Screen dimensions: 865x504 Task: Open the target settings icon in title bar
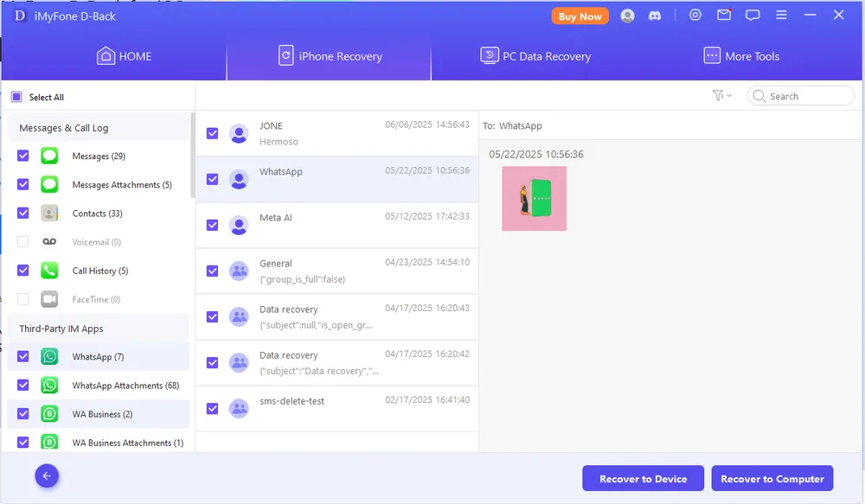pyautogui.click(x=695, y=15)
